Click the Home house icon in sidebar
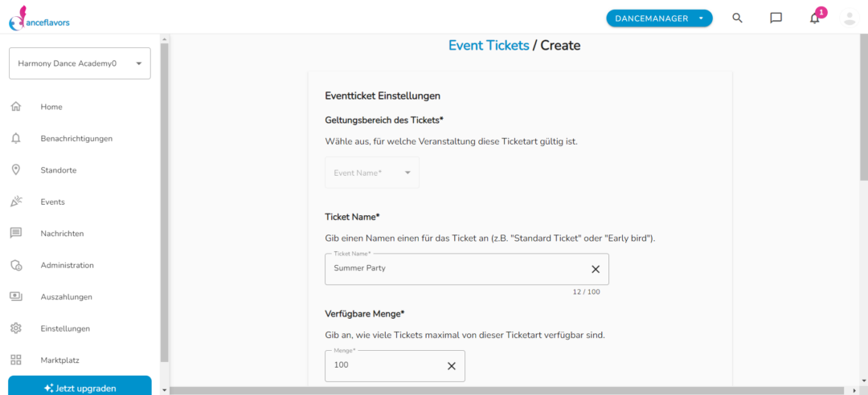 point(16,107)
